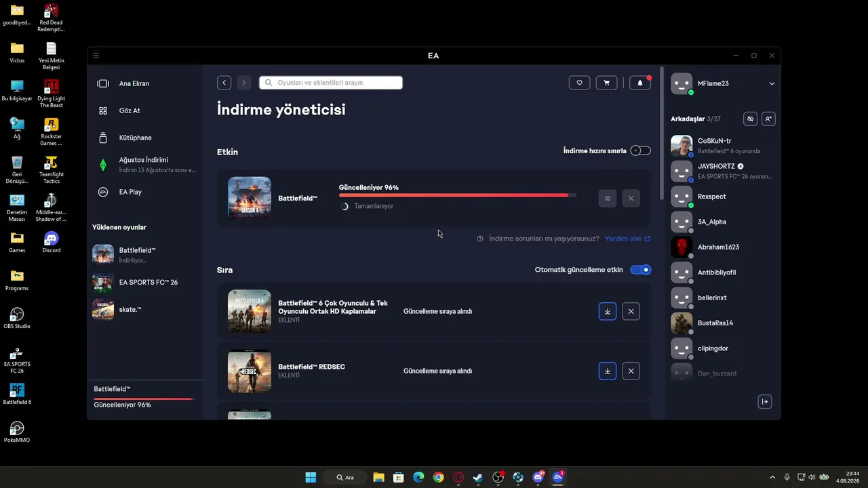Viewport: 868px width, 488px height.
Task: Select OBS Studio desktop icon
Action: point(17,318)
